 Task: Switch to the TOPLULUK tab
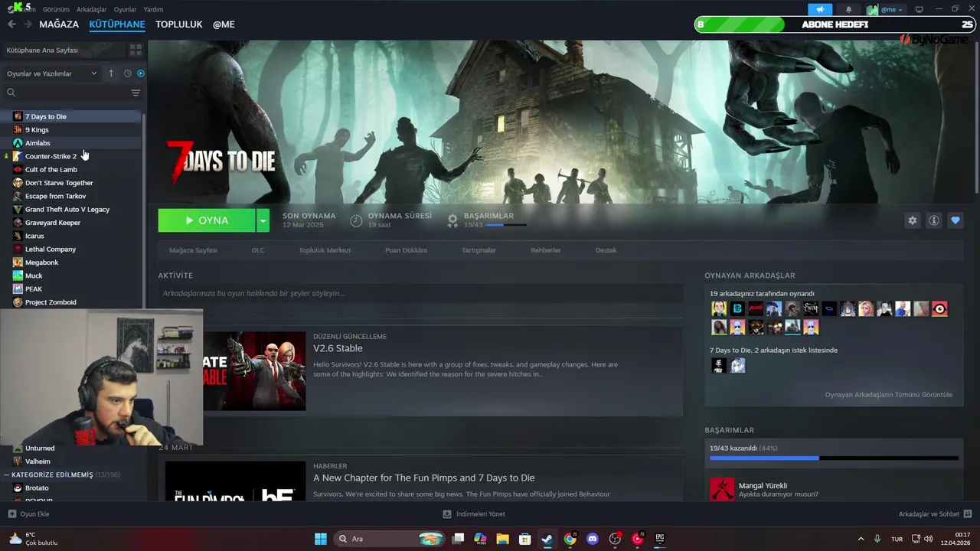[179, 24]
